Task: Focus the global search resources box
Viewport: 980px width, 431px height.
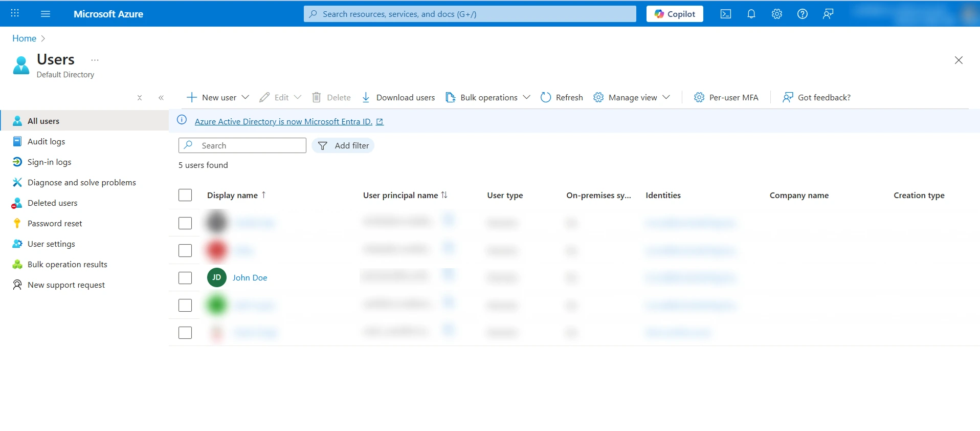Action: point(470,14)
